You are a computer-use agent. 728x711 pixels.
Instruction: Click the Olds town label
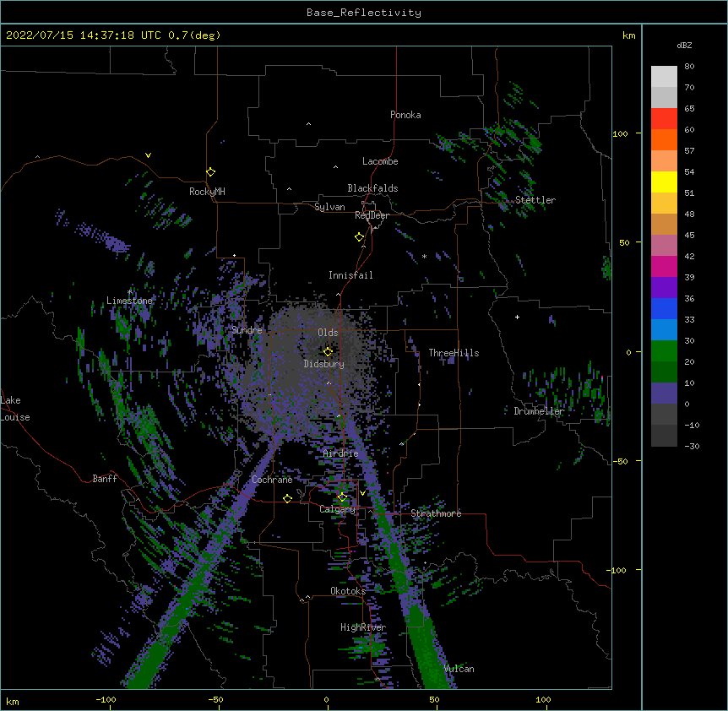point(328,333)
